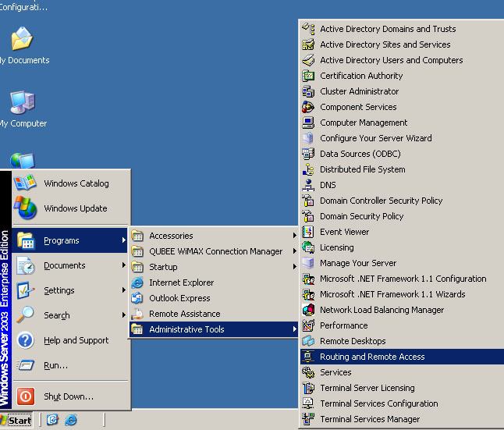Viewport: 504px width, 430px height.
Task: Click the "Licensing" entry text
Action: 337,247
